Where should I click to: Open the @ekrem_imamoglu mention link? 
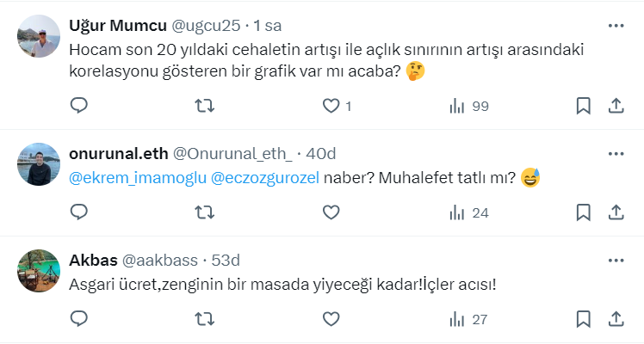pyautogui.click(x=138, y=178)
